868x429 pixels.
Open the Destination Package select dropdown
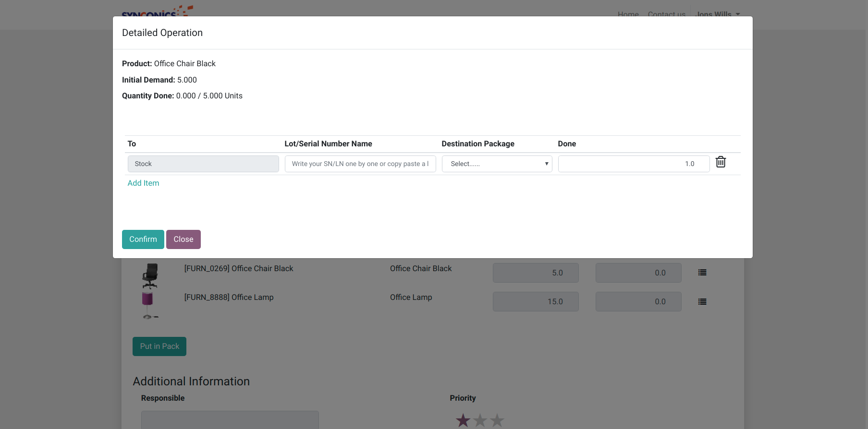[x=497, y=164]
